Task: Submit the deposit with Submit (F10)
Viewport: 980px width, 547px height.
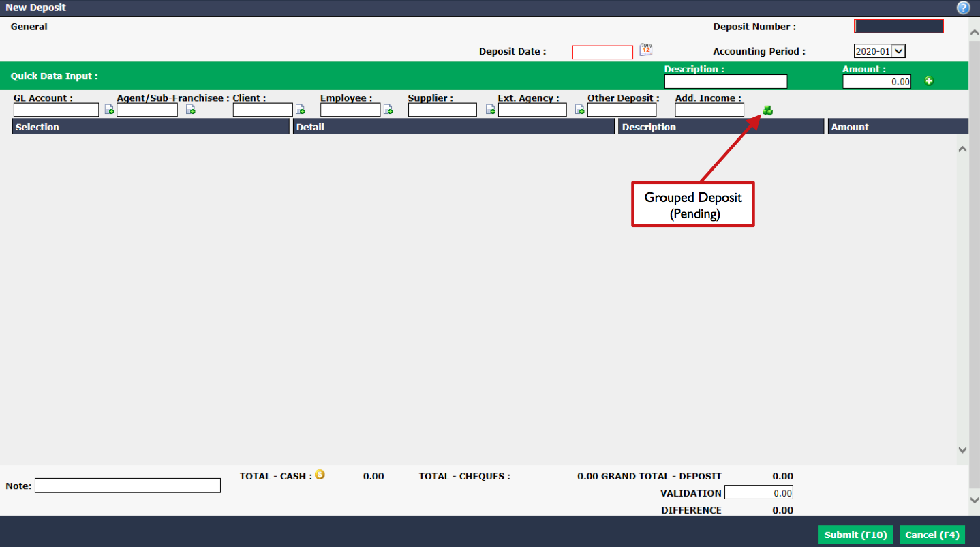Action: pyautogui.click(x=855, y=535)
